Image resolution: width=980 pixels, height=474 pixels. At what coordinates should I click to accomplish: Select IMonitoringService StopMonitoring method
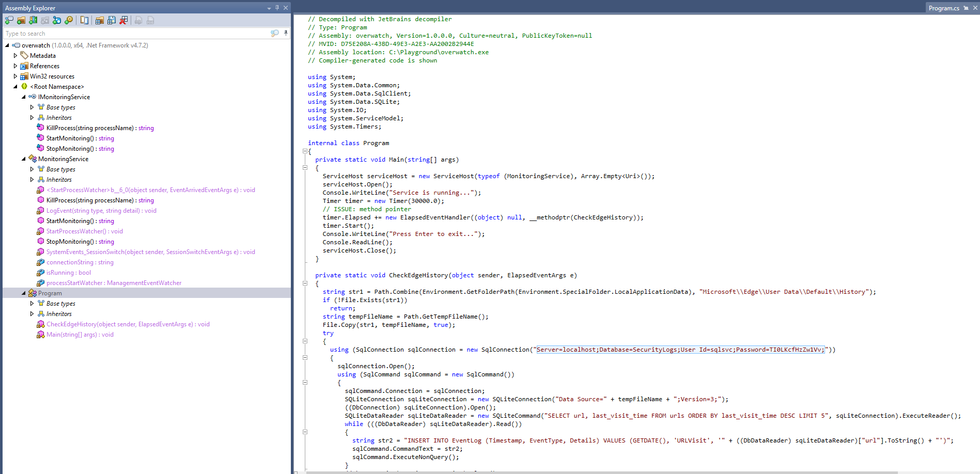click(80, 149)
